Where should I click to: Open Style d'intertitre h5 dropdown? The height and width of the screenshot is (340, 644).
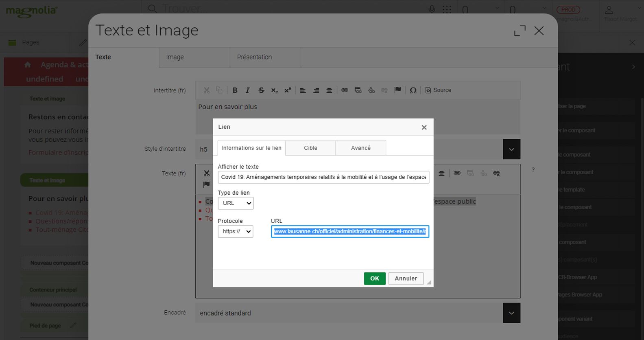pos(511,149)
